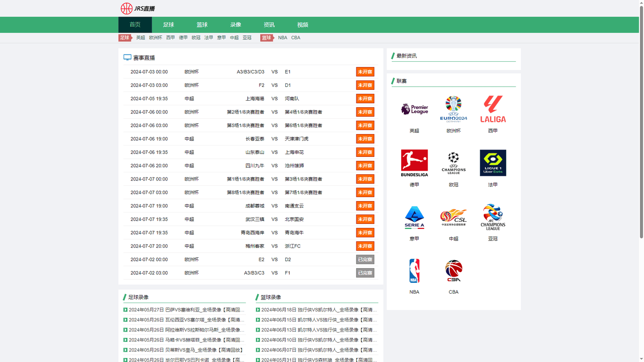Click the red 足球 category tag

tap(125, 38)
